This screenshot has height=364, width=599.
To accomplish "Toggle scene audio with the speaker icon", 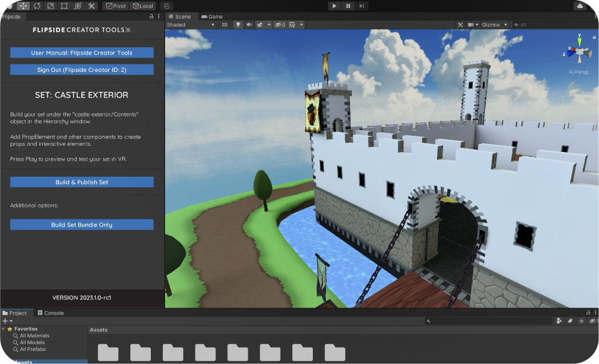I will 249,25.
